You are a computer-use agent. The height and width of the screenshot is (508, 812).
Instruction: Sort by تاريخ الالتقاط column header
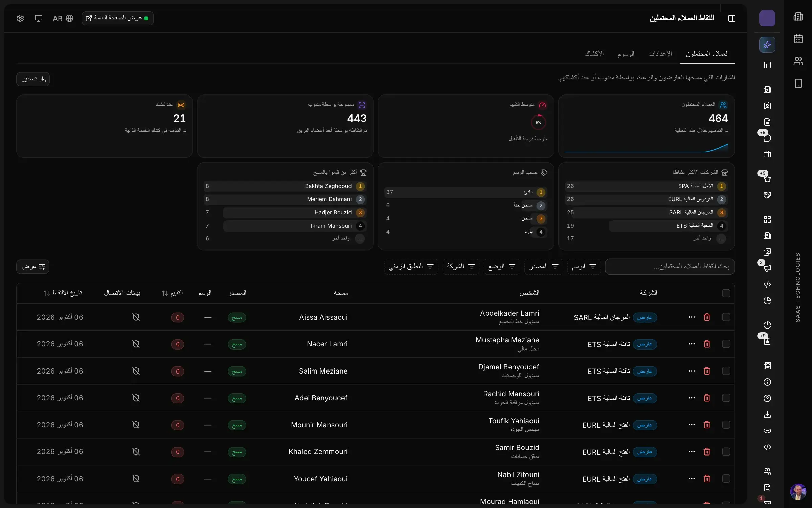pos(63,293)
